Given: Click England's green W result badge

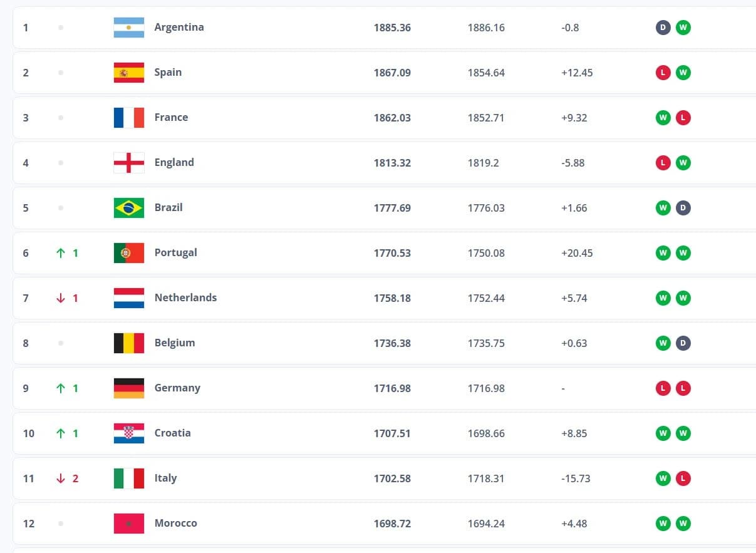Looking at the screenshot, I should click(683, 163).
